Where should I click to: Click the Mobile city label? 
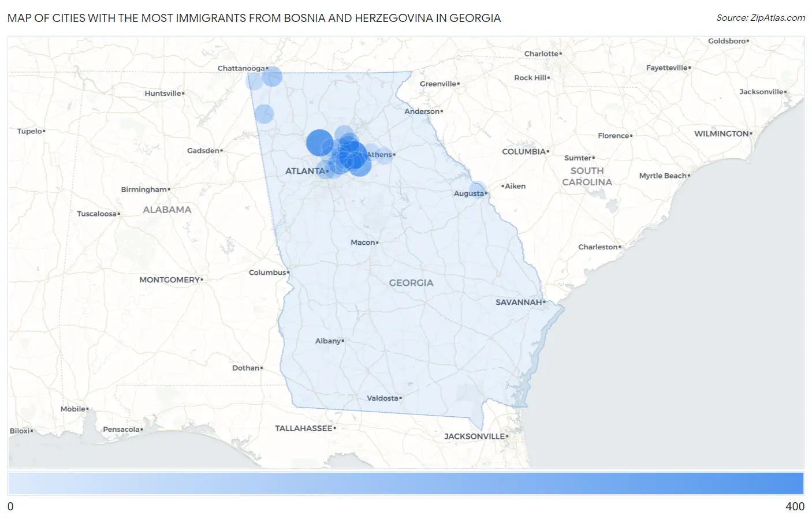[x=73, y=409]
